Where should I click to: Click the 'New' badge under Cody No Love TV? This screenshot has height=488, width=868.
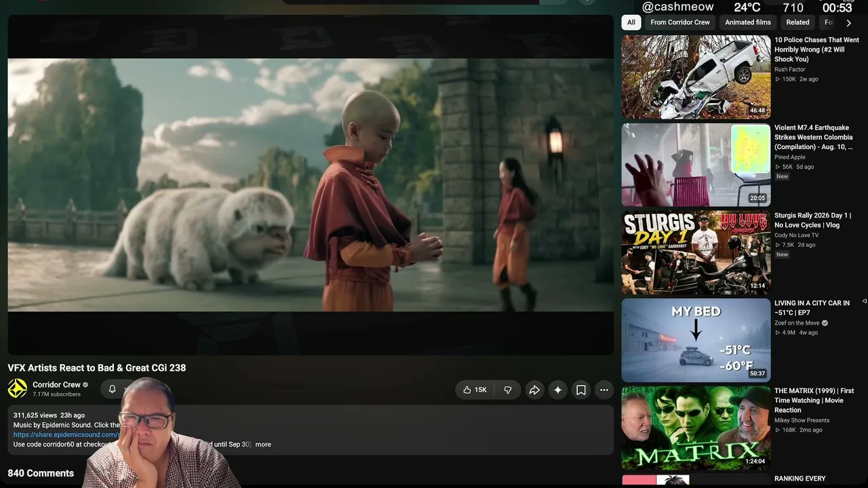click(x=782, y=255)
